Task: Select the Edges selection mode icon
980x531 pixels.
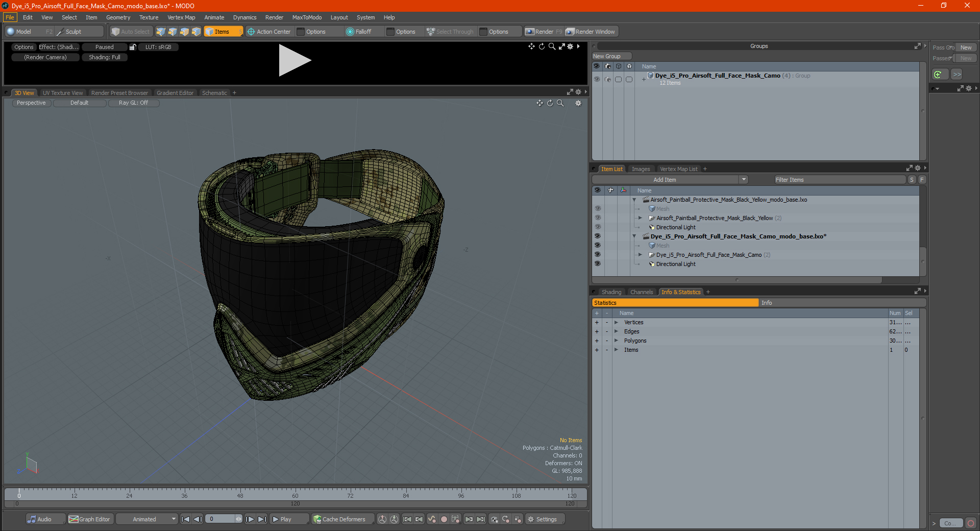Action: pyautogui.click(x=173, y=32)
